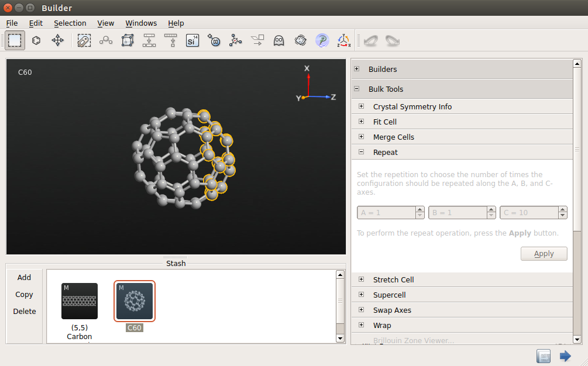Viewport: 588px width, 366px height.
Task: Collapse the Repeat tool
Action: pos(361,152)
